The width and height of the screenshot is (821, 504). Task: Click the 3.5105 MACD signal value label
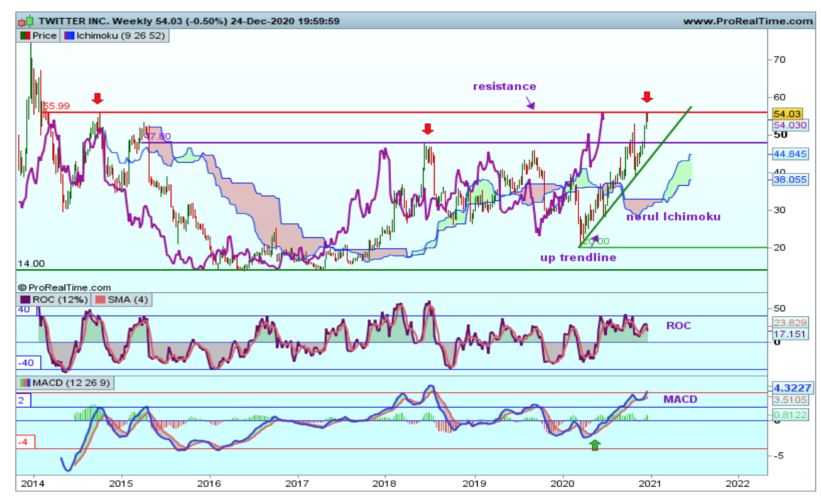pos(790,400)
